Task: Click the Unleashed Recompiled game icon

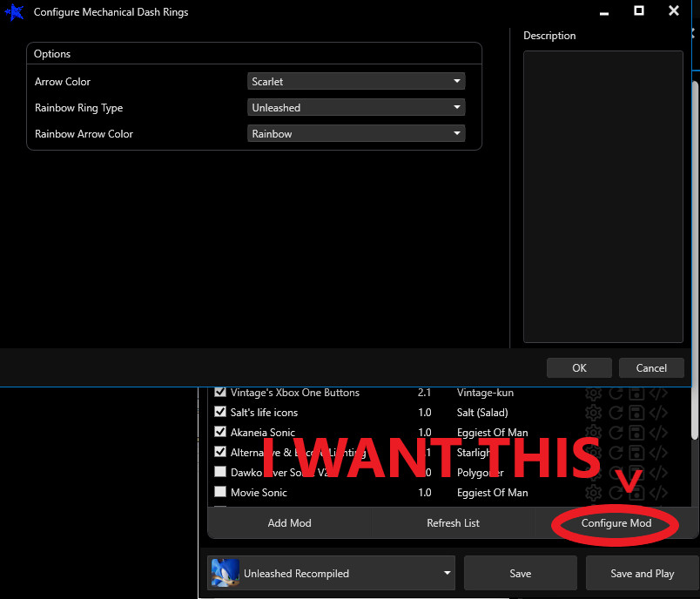Action: (225, 573)
